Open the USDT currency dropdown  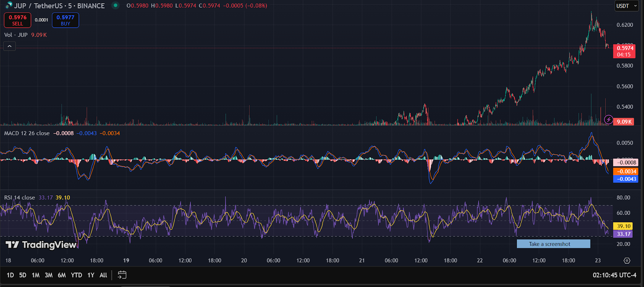pos(627,6)
